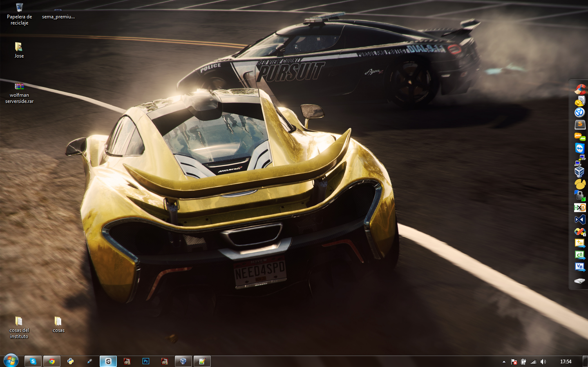Viewport: 588px width, 367px height.
Task: Select the wolfman serverside.rar archive
Action: point(19,93)
